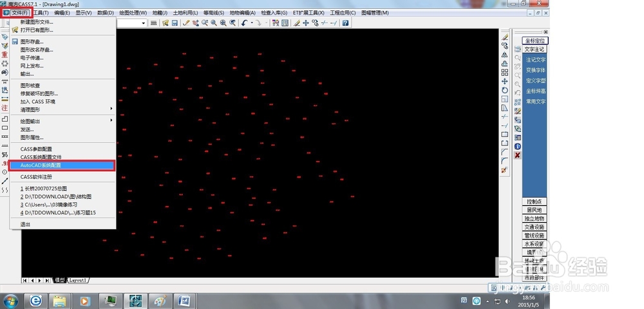644x309 pixels.
Task: Click the red 注 icon in left toolbar
Action: tap(5, 108)
